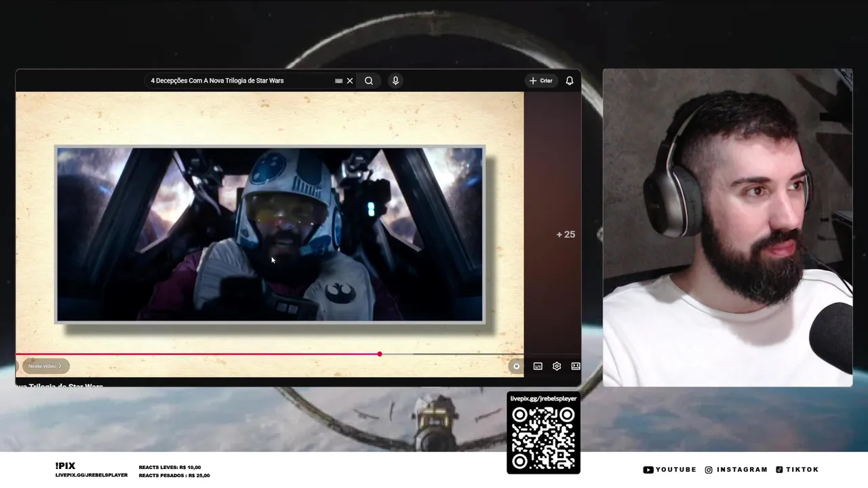Open the Criar create button
Screen dimensions: 868x488
click(541, 81)
